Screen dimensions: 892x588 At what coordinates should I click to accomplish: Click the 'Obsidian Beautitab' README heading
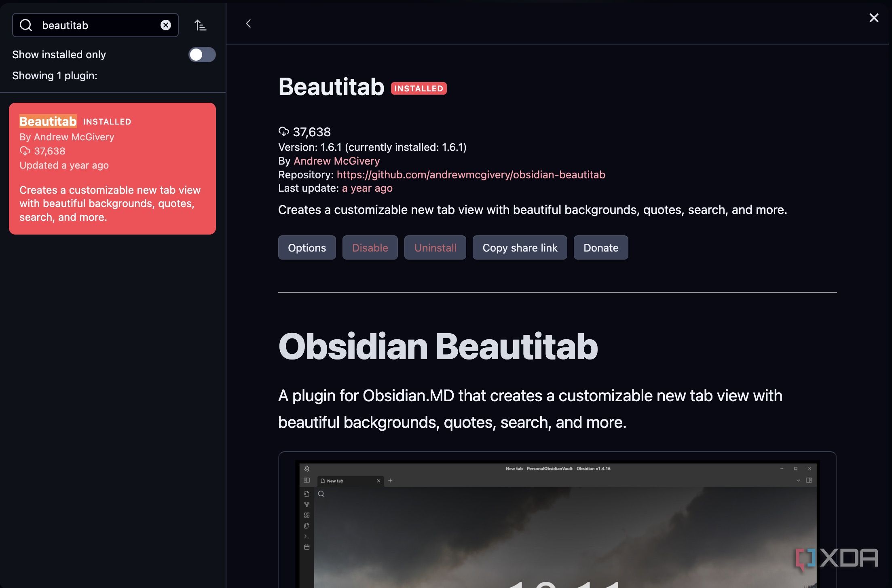pos(438,346)
